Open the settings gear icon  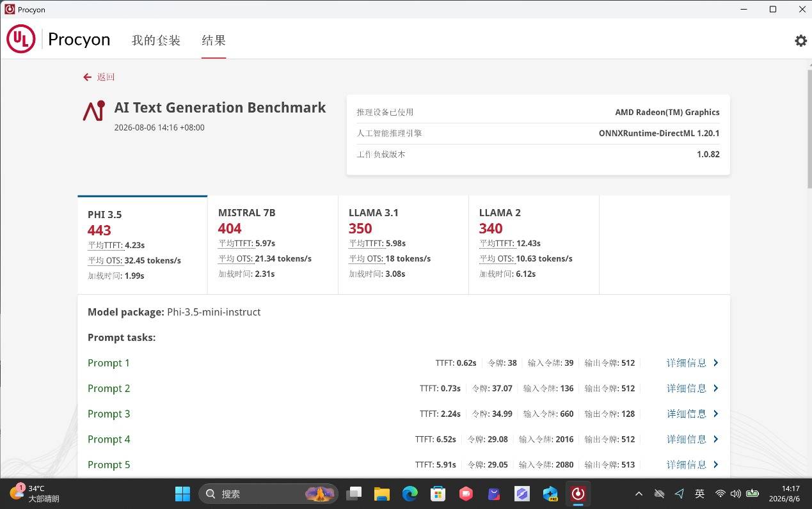[x=800, y=40]
